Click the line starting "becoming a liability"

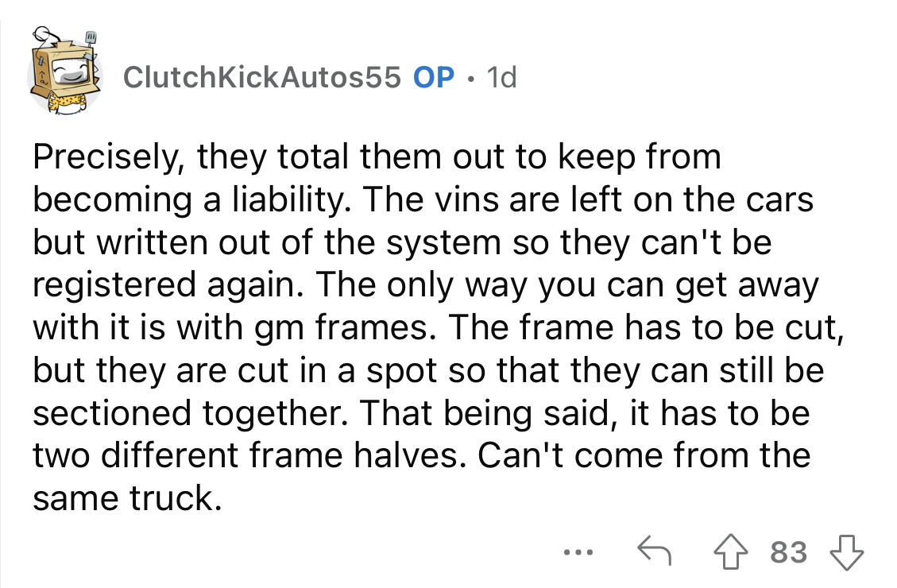click(423, 200)
